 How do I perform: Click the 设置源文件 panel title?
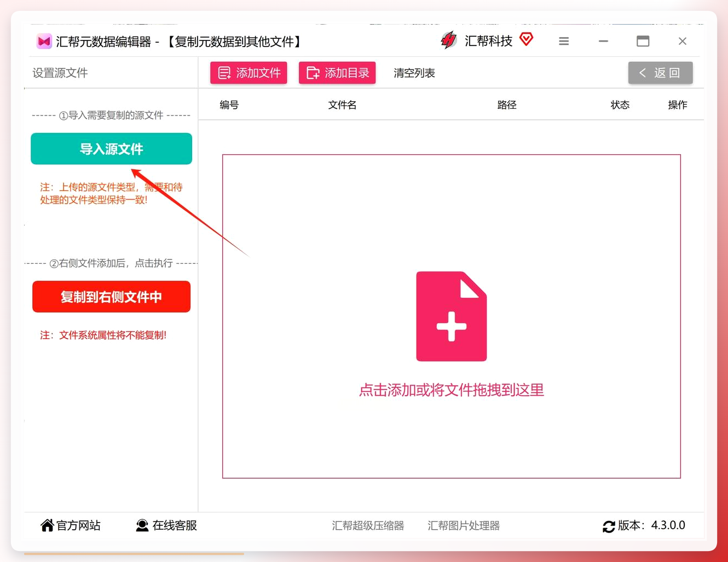[60, 73]
